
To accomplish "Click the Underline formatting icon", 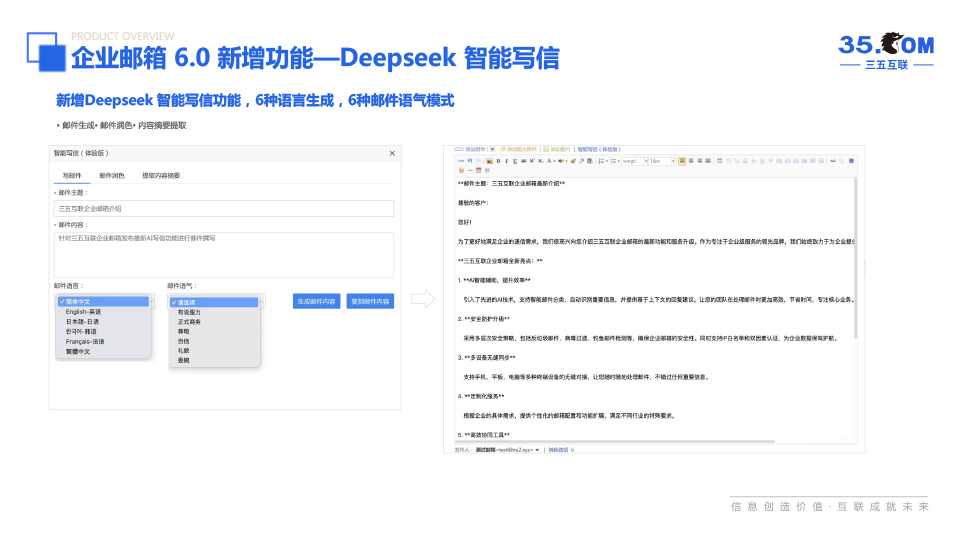I will (x=516, y=160).
